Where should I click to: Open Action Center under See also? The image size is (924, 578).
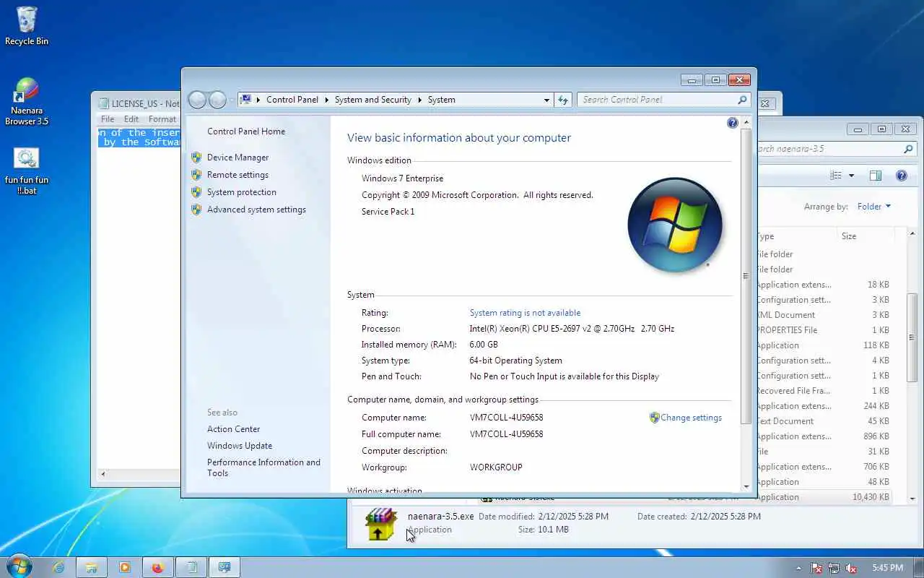tap(233, 429)
